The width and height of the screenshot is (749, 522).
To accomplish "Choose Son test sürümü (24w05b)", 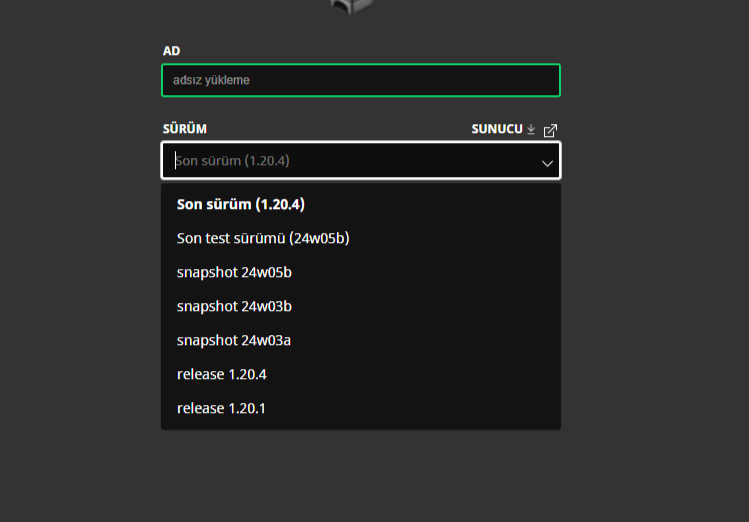I will point(263,238).
